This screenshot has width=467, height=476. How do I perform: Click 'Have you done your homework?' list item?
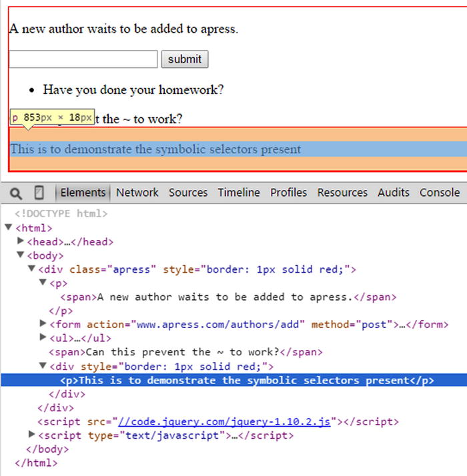133,90
